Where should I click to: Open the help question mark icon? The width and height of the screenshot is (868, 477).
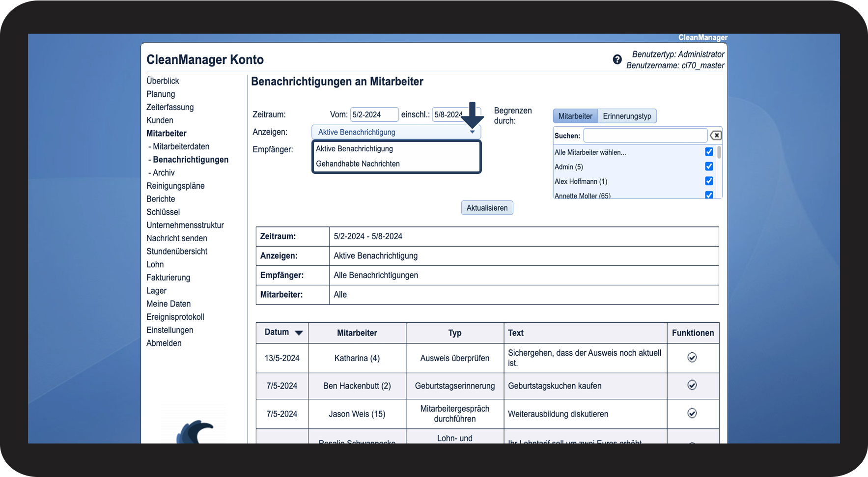click(617, 59)
